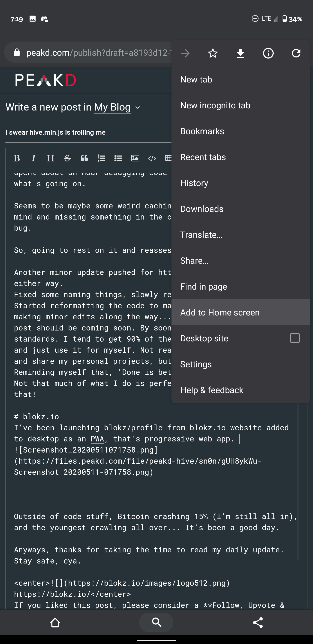Image resolution: width=313 pixels, height=644 pixels.
Task: Tap the Home icon in bottom bar
Action: (55, 622)
